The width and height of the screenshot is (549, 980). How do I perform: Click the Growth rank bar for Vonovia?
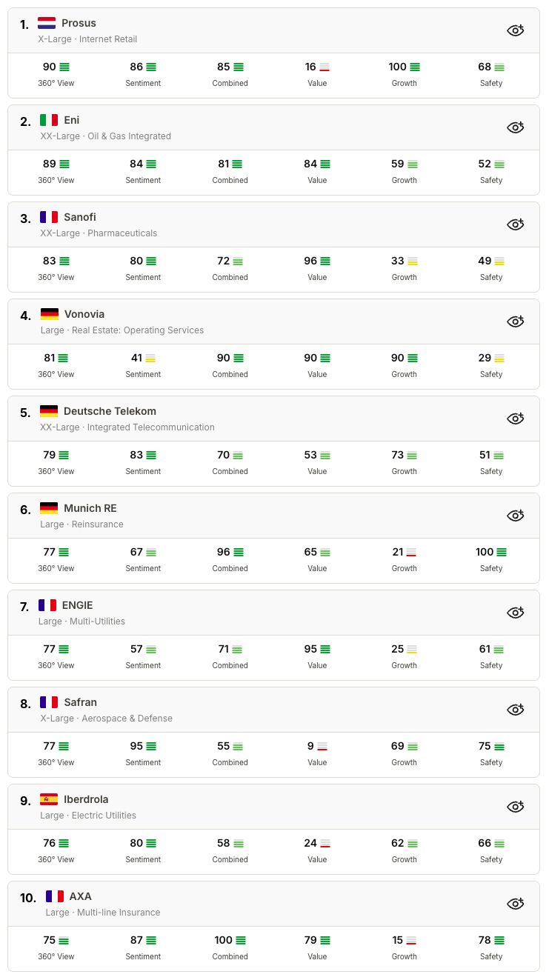pos(413,358)
